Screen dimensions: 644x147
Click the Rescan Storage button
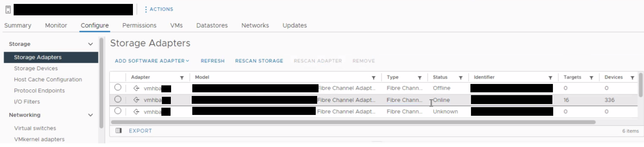[259, 61]
